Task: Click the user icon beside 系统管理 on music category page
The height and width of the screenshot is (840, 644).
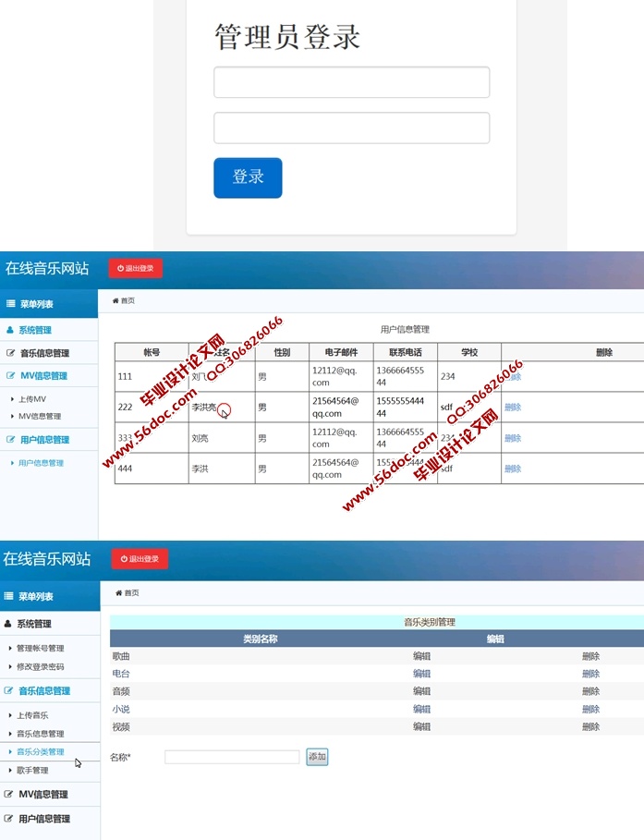Action: (x=8, y=624)
